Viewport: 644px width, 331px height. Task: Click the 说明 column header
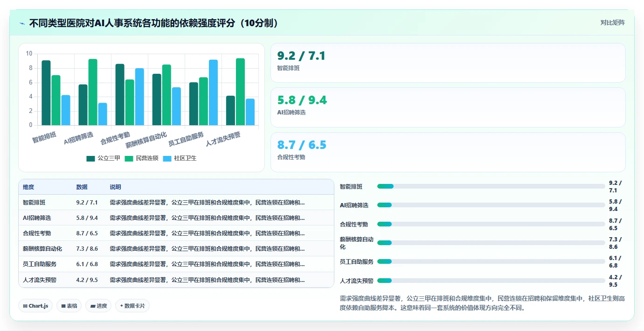[115, 187]
